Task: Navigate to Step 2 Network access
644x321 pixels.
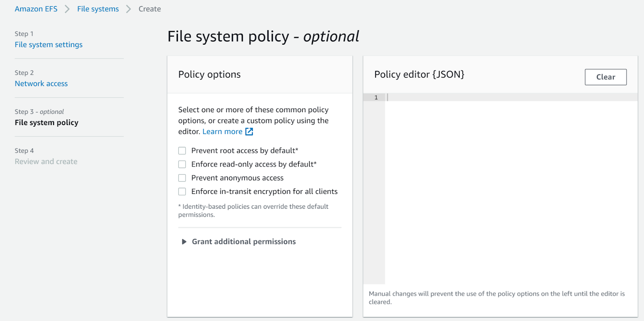Action: click(41, 84)
